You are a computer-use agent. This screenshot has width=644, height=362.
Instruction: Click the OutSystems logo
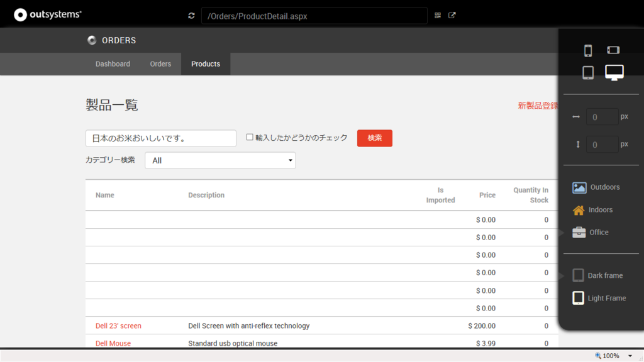(48, 15)
